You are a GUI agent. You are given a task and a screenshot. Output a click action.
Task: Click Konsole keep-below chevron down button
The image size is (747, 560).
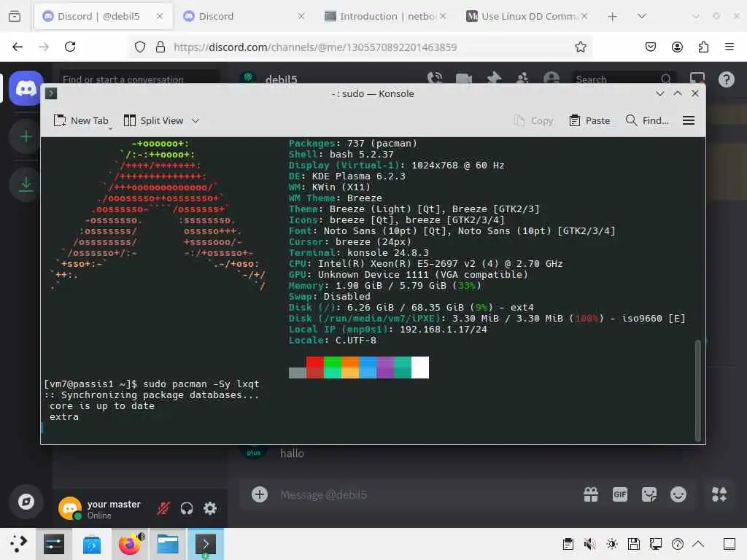(x=659, y=93)
